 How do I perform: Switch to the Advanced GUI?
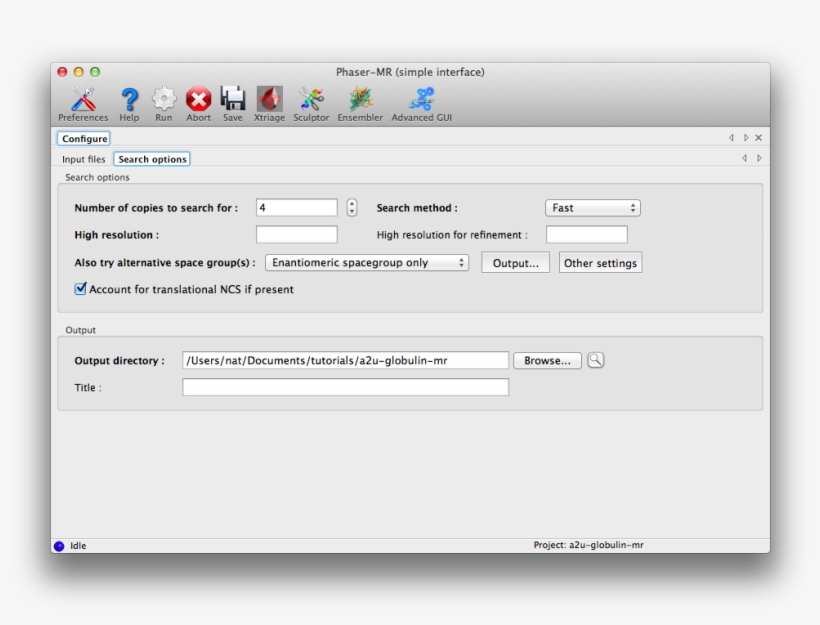[x=421, y=100]
